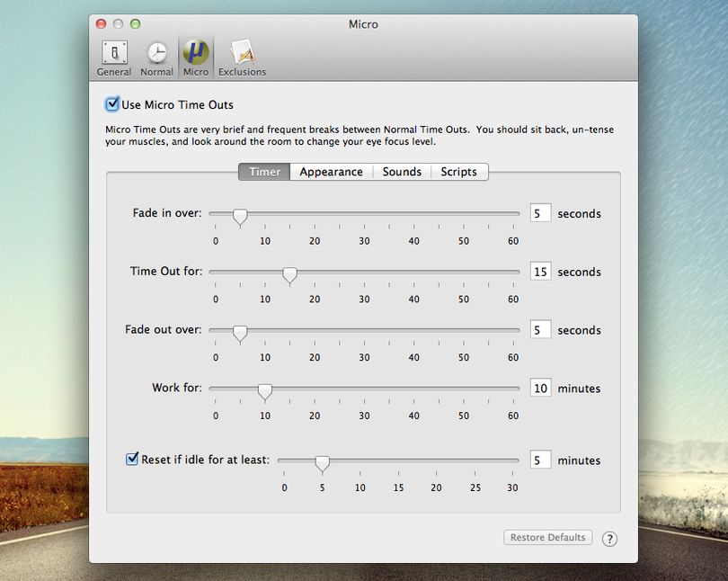Switch to the Timer tab
This screenshot has height=581, width=728.
(264, 172)
